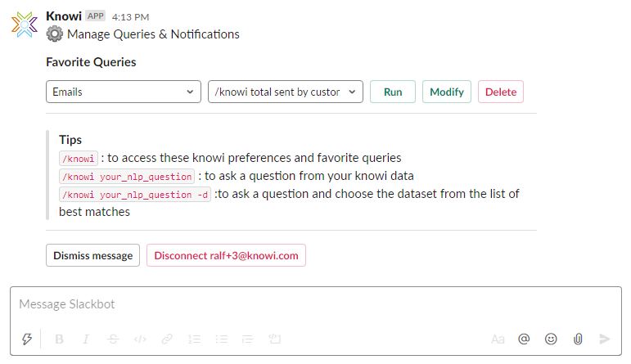
Task: Toggle italic text formatting
Action: pyautogui.click(x=86, y=339)
